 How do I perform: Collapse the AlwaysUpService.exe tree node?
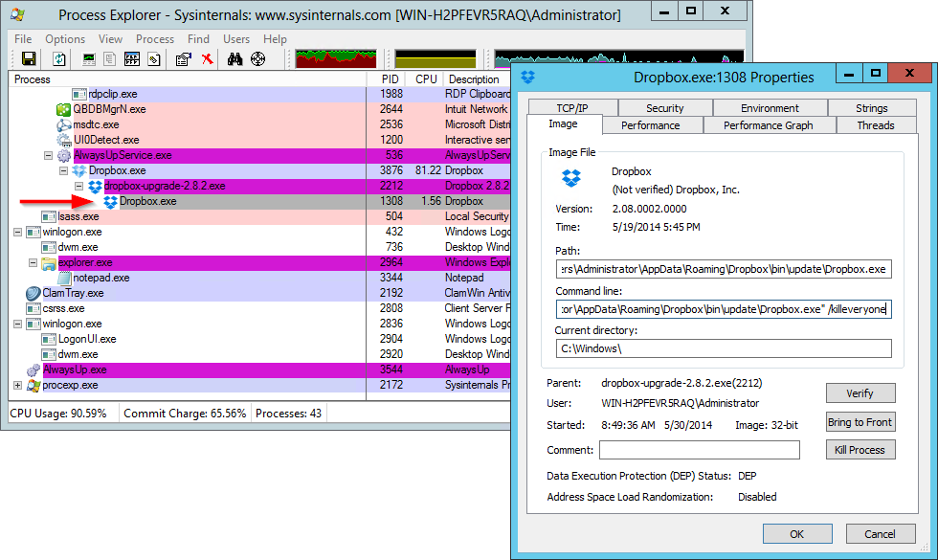pos(49,155)
